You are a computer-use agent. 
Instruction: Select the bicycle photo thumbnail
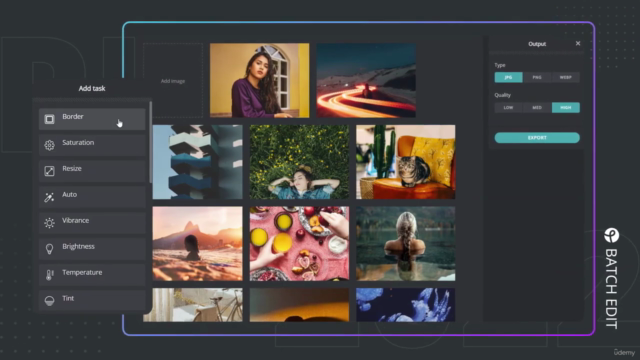click(193, 305)
